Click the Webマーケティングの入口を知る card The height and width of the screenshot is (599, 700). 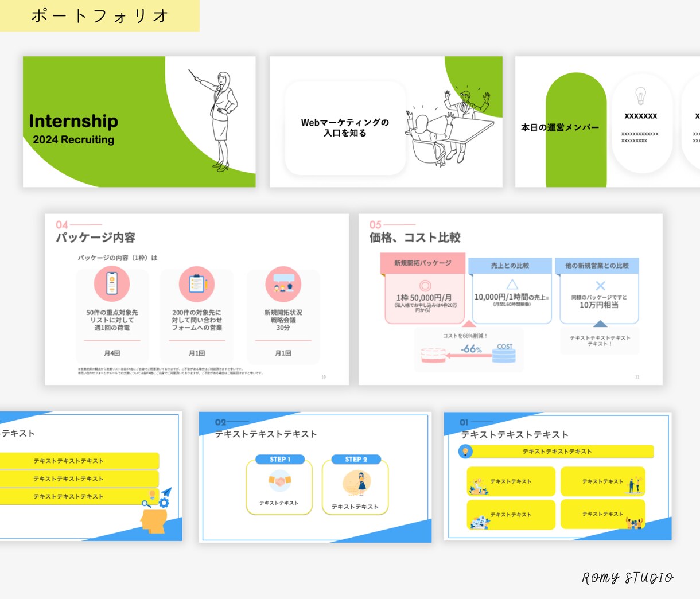345,128
